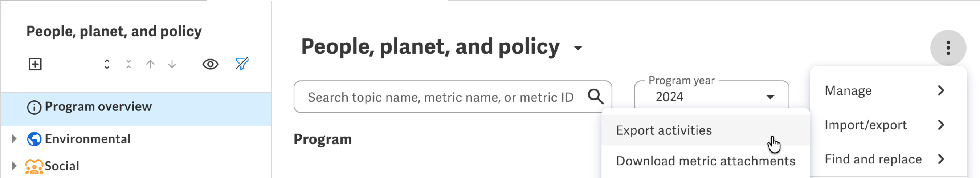The image size is (980, 178).
Task: Expand all items in sidebar tree
Action: 107,64
